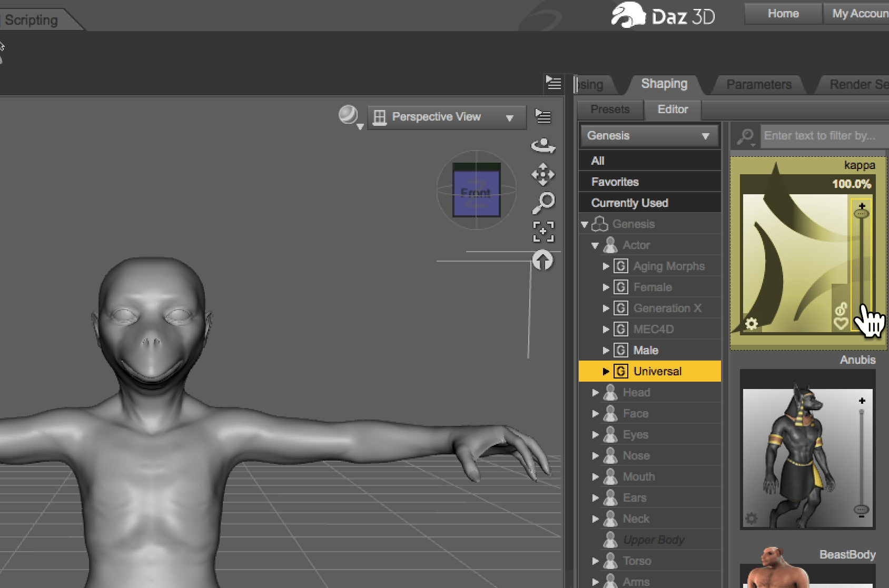This screenshot has height=588, width=889.
Task: Open the viewport options menu icon
Action: pyautogui.click(x=543, y=116)
